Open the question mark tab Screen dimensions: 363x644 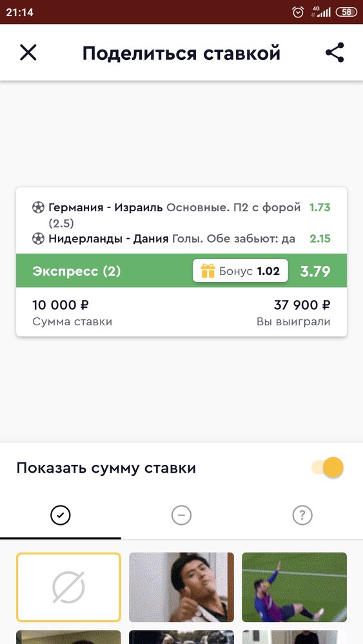[x=302, y=515]
